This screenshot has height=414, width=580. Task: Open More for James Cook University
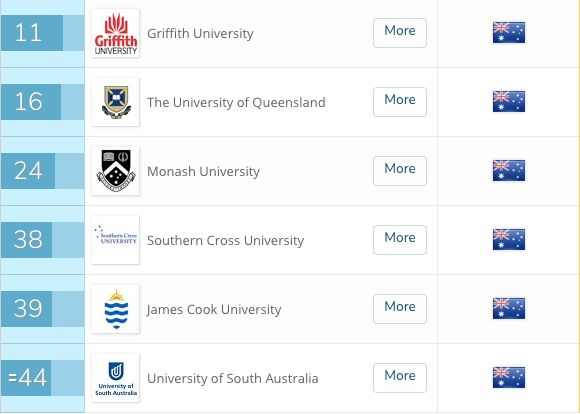400,309
